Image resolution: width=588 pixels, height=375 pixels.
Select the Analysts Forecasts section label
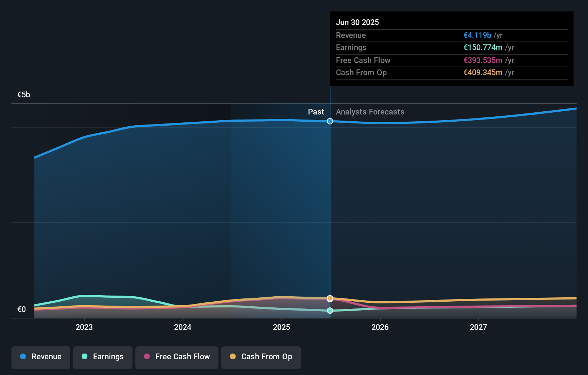point(370,112)
